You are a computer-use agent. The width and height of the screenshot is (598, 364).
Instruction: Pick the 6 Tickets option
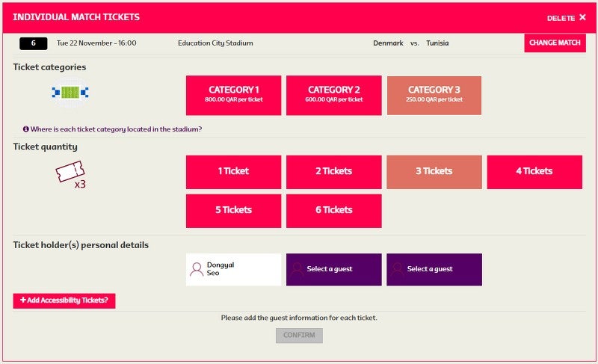[333, 211]
